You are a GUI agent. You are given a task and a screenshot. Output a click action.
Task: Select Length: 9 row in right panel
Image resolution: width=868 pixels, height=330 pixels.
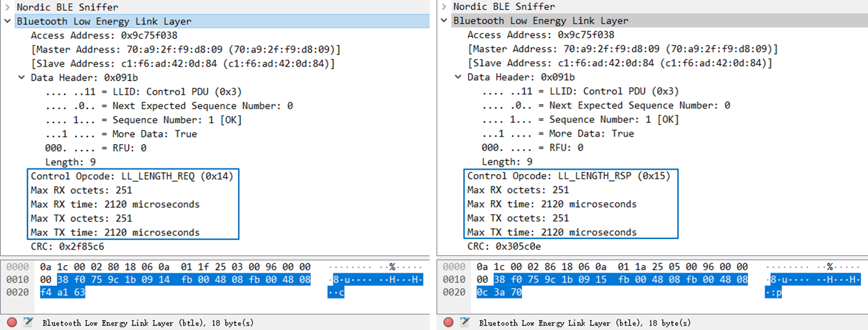[x=506, y=162]
